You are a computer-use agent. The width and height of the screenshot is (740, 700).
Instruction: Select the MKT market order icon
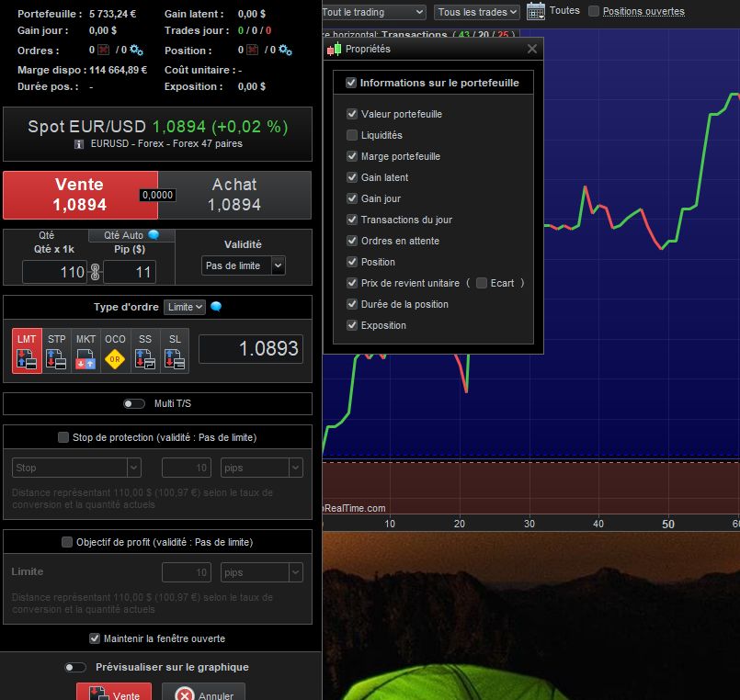(85, 351)
